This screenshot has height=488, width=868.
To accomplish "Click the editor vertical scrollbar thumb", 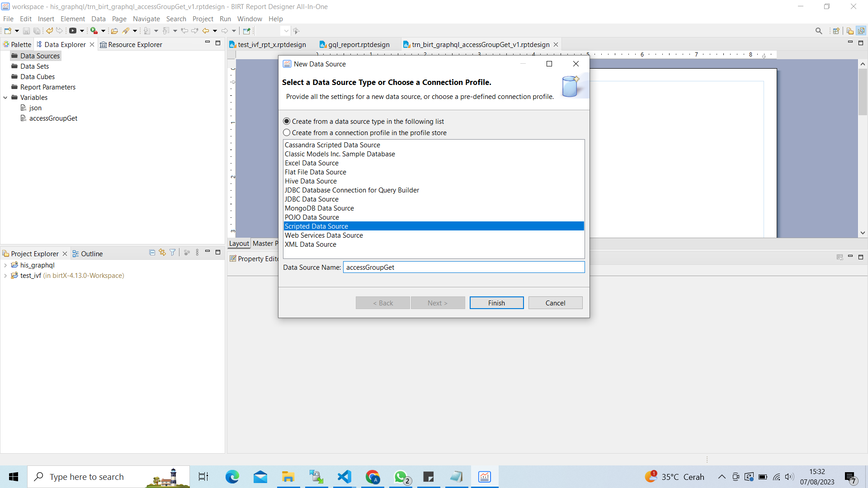I will [x=863, y=93].
